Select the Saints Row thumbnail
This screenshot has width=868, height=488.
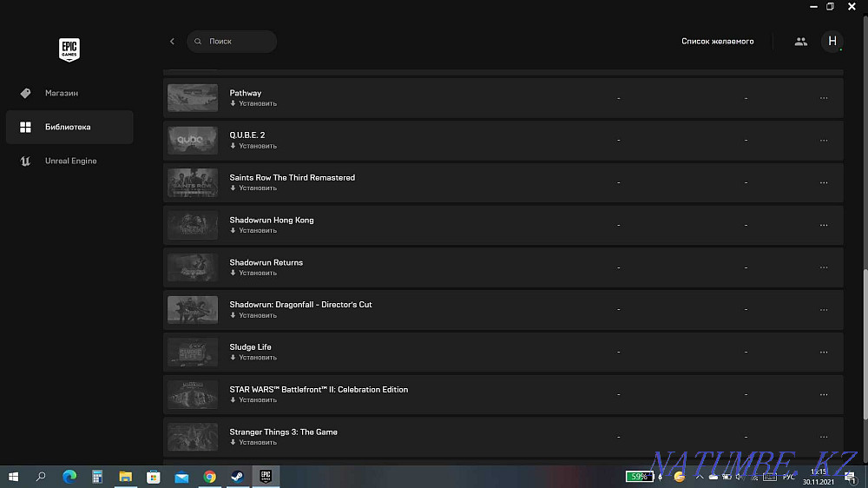point(193,183)
